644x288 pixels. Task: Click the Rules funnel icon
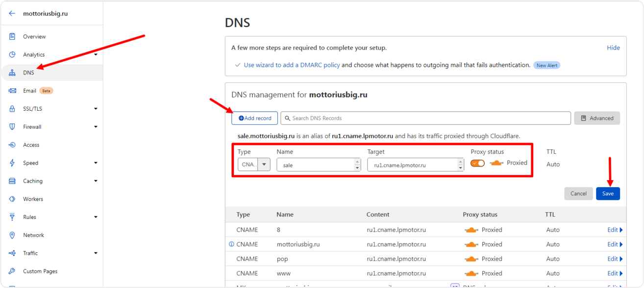pos(12,217)
